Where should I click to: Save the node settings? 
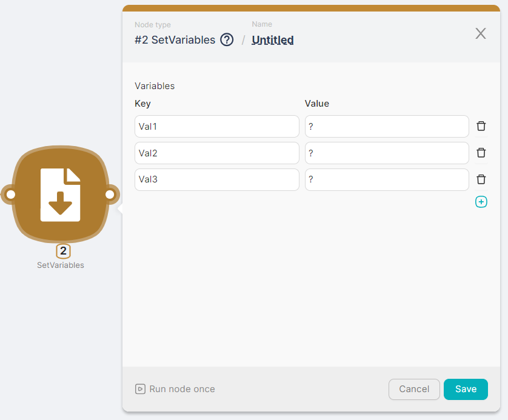click(465, 389)
